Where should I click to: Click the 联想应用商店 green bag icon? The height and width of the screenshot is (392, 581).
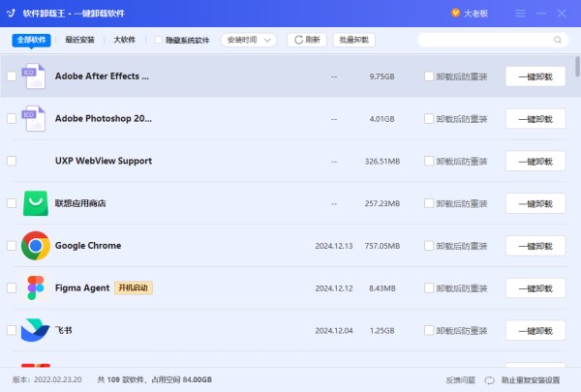click(36, 203)
